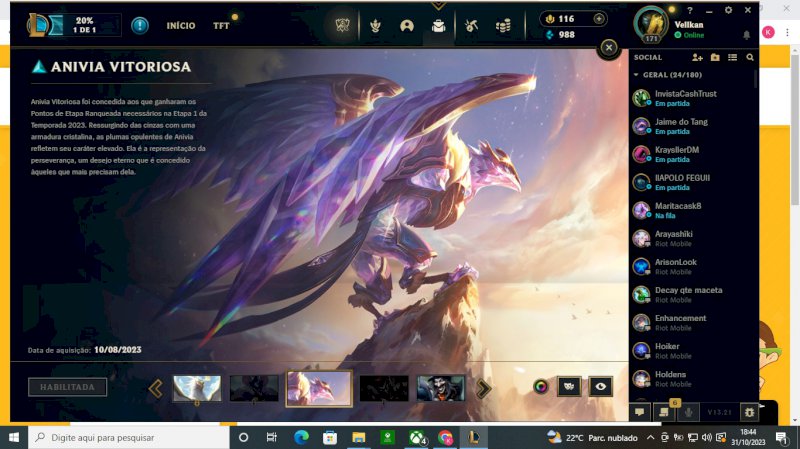Click the plus to buy Riot Points

click(599, 19)
